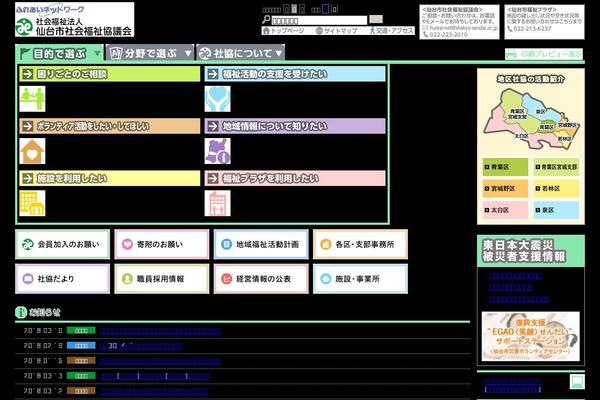600x400 pixels.
Task: Click the purple map icon for 地域情報
Action: coord(217,150)
